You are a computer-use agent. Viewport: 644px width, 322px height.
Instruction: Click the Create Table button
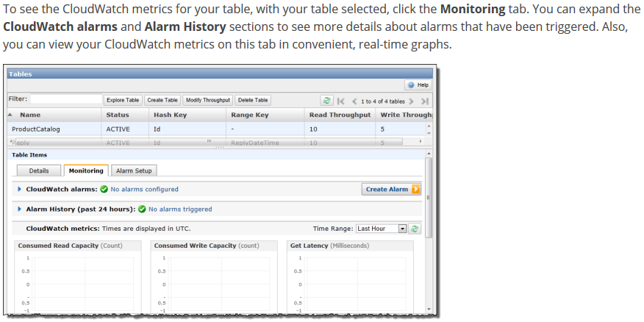click(x=162, y=100)
